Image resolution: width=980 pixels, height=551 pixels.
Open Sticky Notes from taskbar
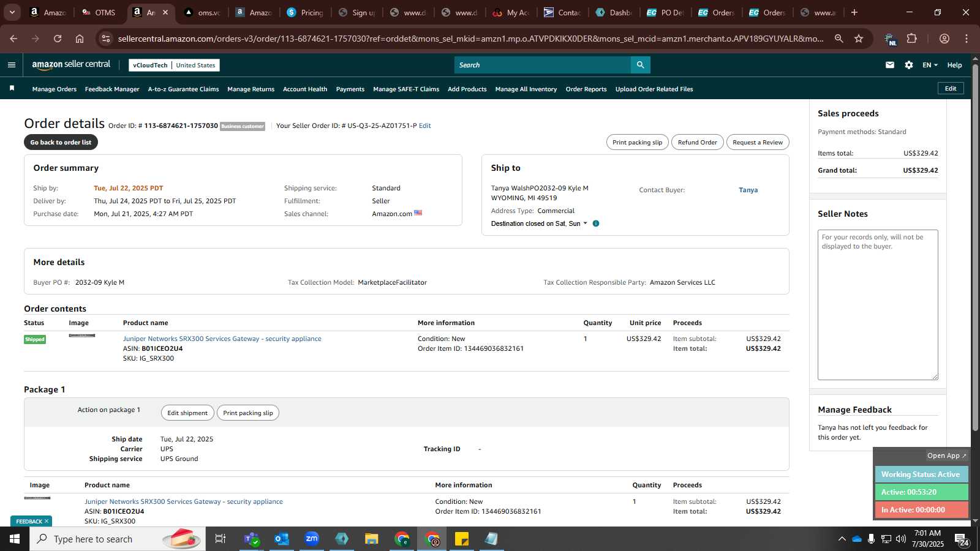point(462,539)
